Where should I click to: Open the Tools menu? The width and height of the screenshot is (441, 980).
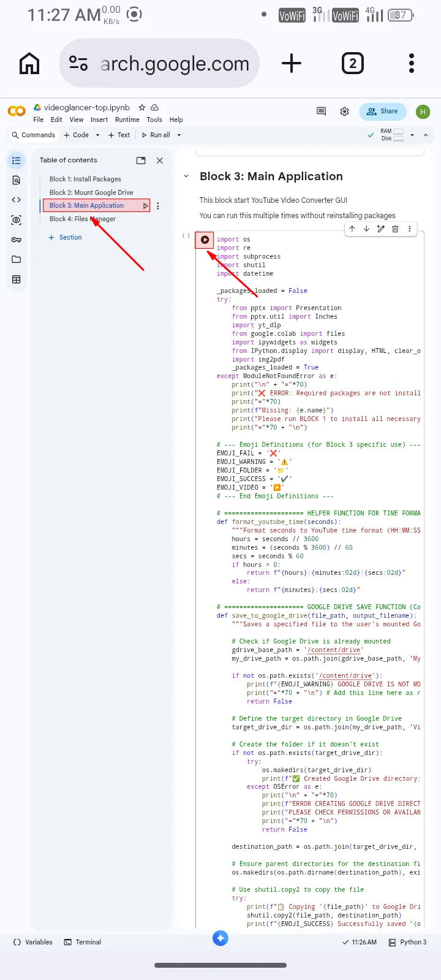tap(154, 120)
